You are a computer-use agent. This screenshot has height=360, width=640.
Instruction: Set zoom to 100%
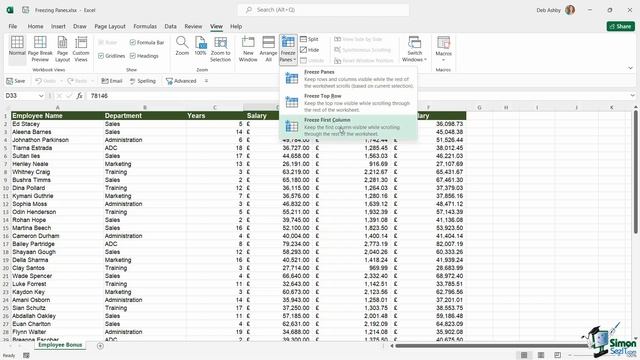[200, 46]
